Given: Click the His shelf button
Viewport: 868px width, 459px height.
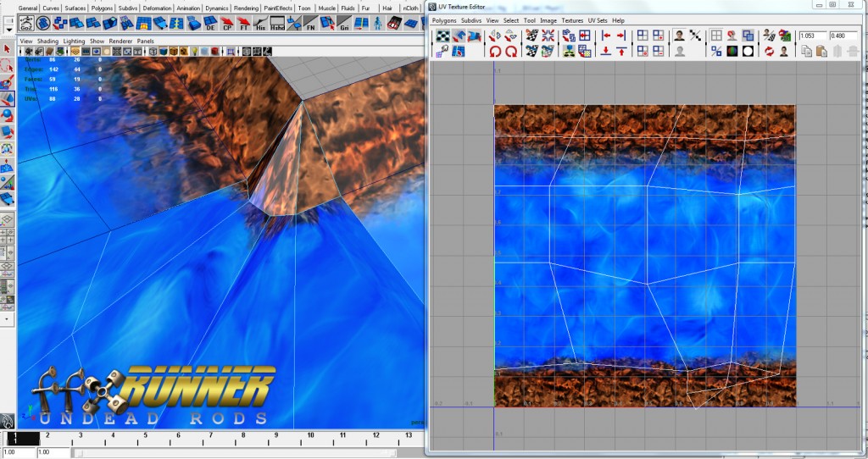Looking at the screenshot, I should [x=260, y=24].
